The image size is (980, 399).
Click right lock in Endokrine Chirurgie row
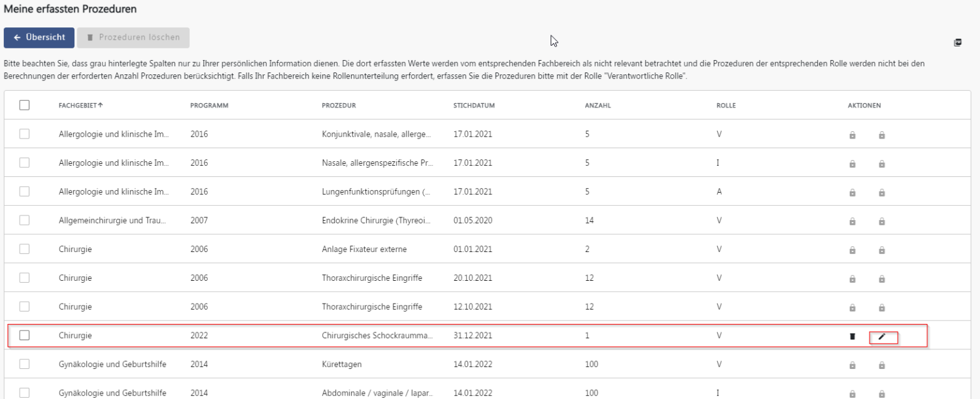coord(882,221)
